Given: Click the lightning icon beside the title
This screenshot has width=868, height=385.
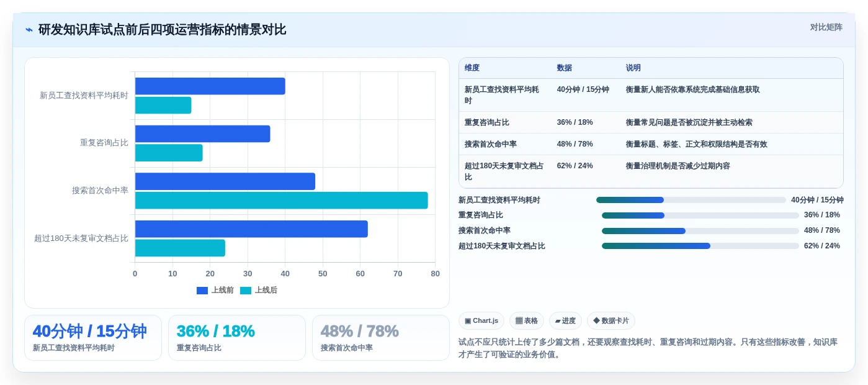Looking at the screenshot, I should [x=29, y=30].
